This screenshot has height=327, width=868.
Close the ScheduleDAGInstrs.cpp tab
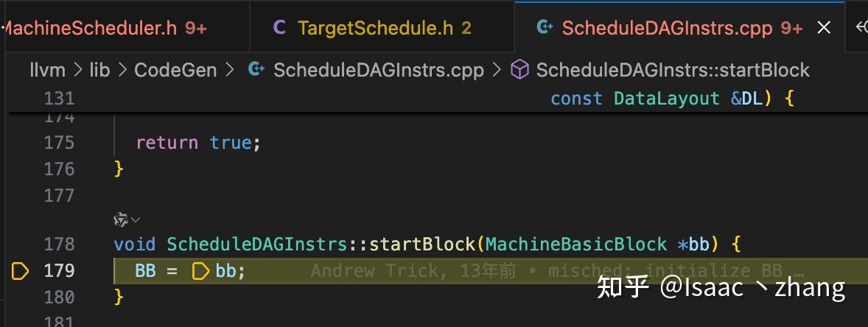point(824,28)
